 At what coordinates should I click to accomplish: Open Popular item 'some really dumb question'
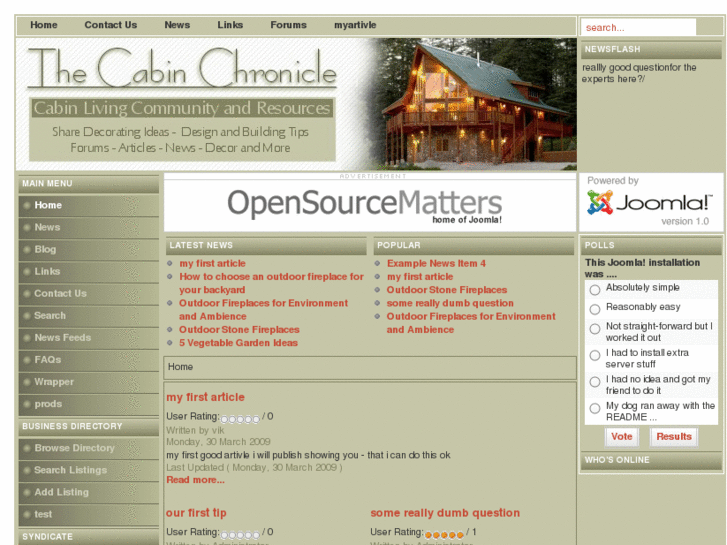click(x=450, y=303)
